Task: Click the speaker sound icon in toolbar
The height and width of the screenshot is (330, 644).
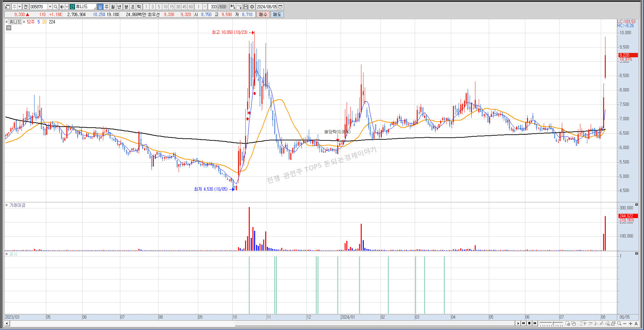Action: [62, 7]
